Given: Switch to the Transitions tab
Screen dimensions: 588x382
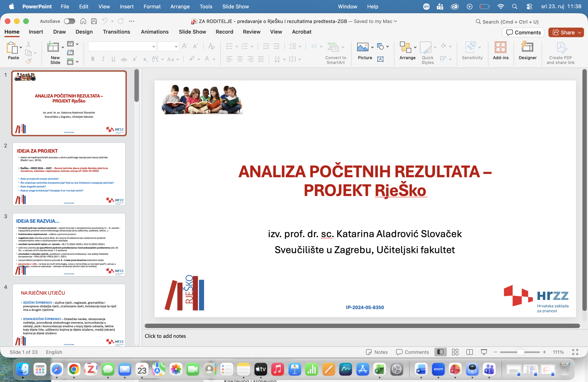Looking at the screenshot, I should [x=116, y=32].
